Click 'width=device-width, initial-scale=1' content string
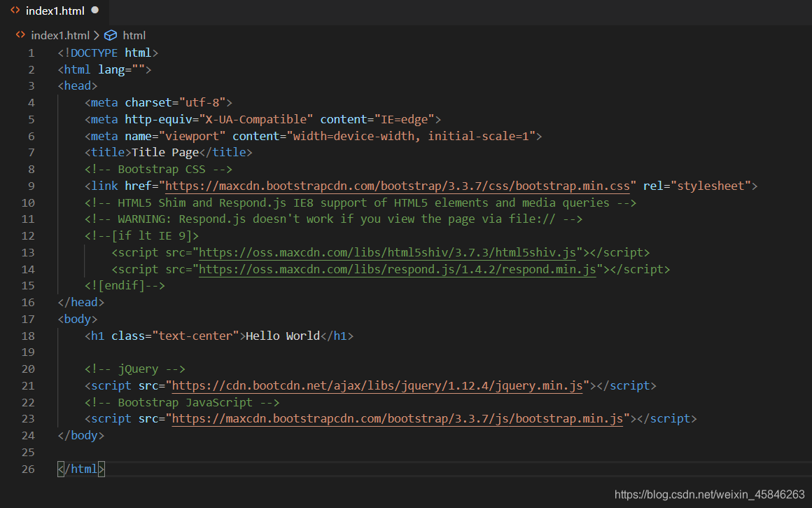 (411, 136)
